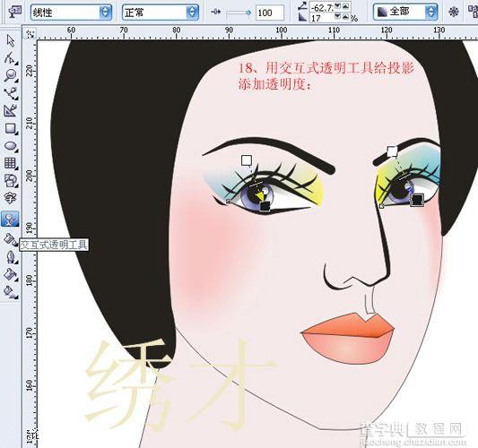Open the Fill bucket tool
478x448 pixels.
coord(11,274)
